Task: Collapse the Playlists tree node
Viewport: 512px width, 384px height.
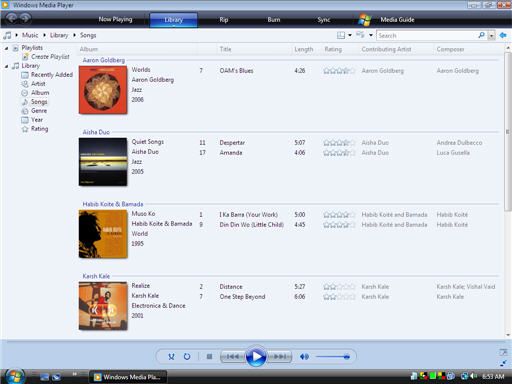Action: tap(6, 48)
